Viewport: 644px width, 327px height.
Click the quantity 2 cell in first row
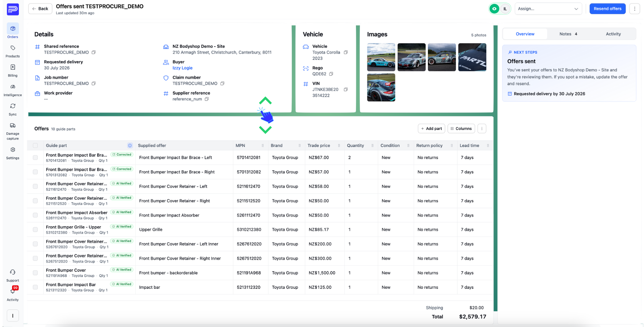[361, 157]
